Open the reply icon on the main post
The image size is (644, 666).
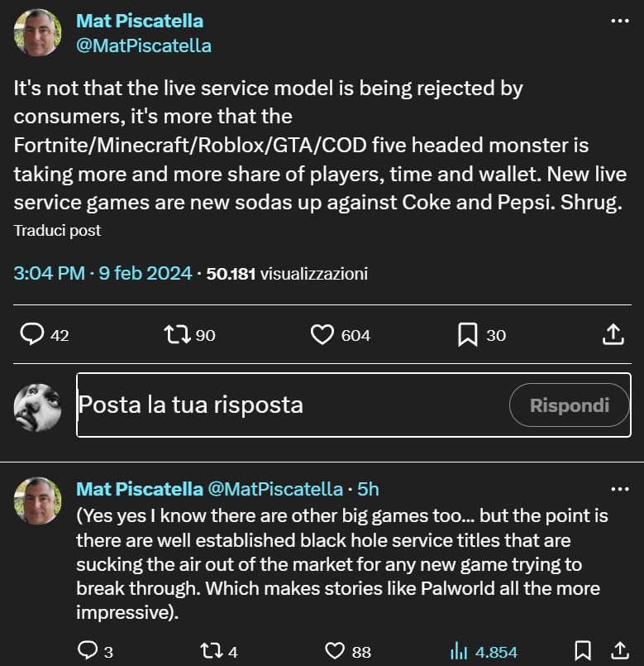click(x=31, y=334)
